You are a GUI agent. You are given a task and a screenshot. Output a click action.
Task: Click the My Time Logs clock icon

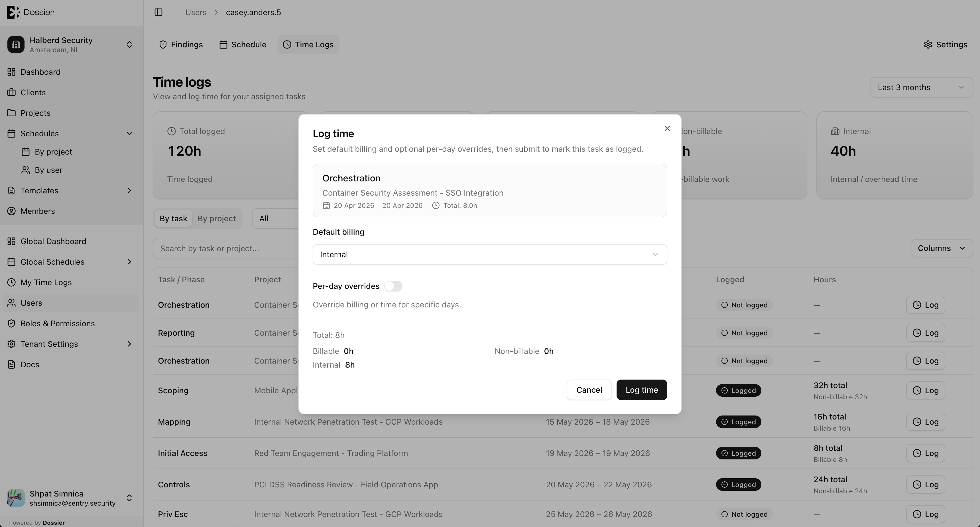[x=11, y=282]
